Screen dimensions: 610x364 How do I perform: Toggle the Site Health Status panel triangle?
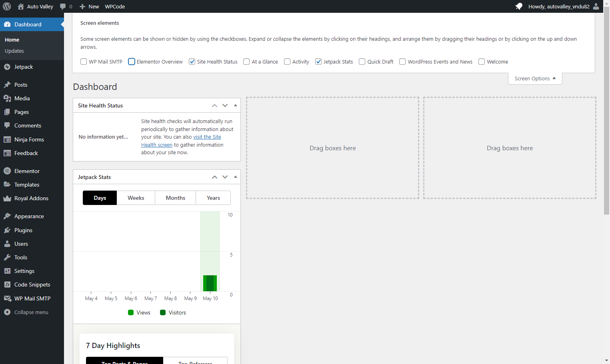[x=235, y=105]
